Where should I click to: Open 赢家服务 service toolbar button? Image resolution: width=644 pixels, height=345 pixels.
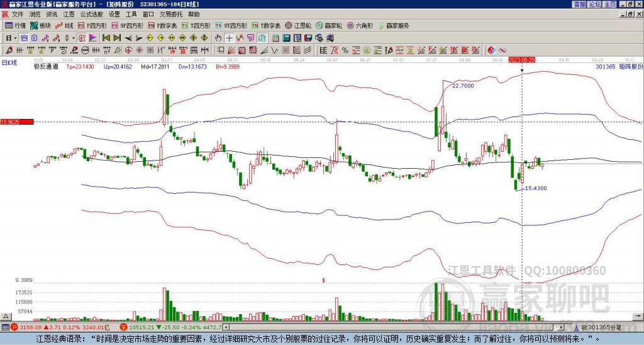[394, 25]
